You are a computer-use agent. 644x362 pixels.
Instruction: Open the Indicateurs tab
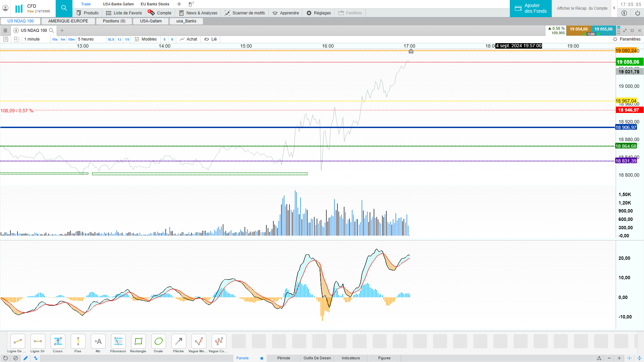(351, 358)
